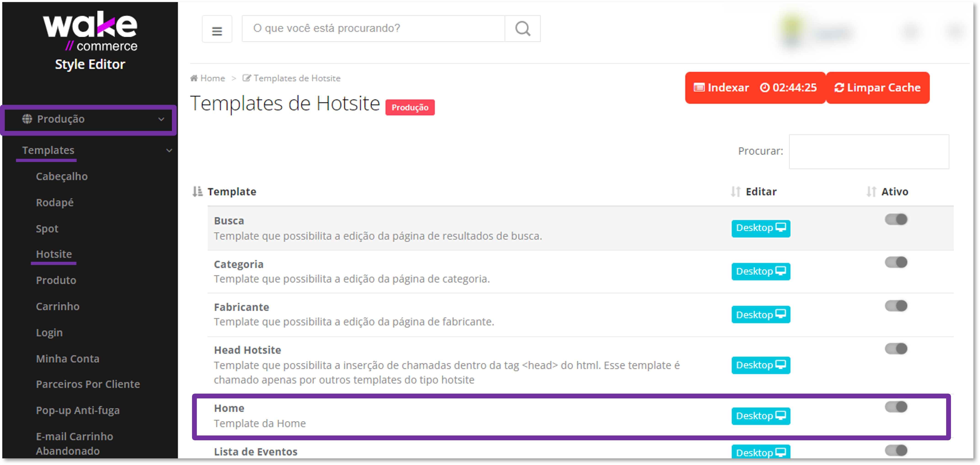Open Parceiros Por Cliente in sidebar
This screenshot has height=465, width=980.
(88, 384)
